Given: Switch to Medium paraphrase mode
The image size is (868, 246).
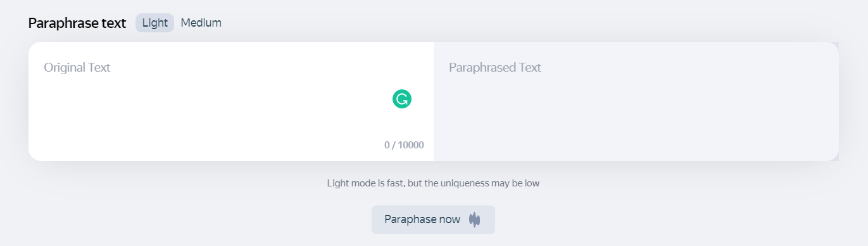Looking at the screenshot, I should click(201, 23).
